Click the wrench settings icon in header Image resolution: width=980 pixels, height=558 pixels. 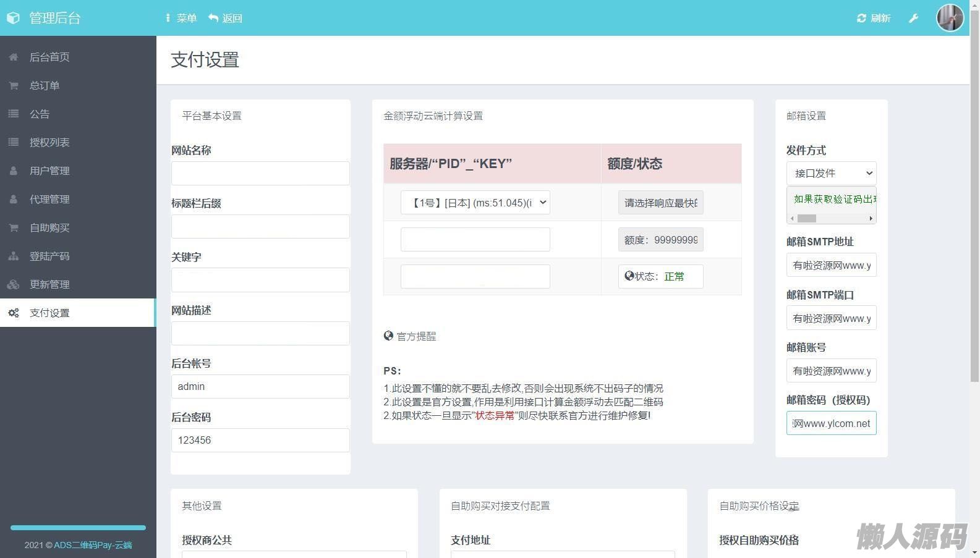pyautogui.click(x=913, y=19)
